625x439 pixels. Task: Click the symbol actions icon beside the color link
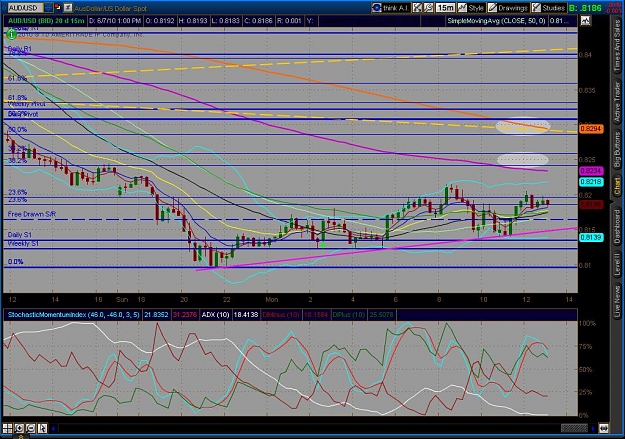(68, 8)
